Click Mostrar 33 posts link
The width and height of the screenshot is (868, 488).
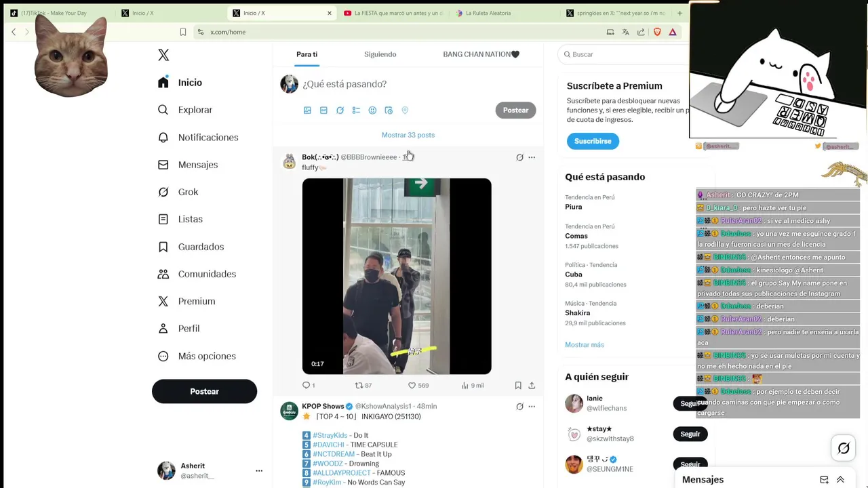(x=408, y=135)
